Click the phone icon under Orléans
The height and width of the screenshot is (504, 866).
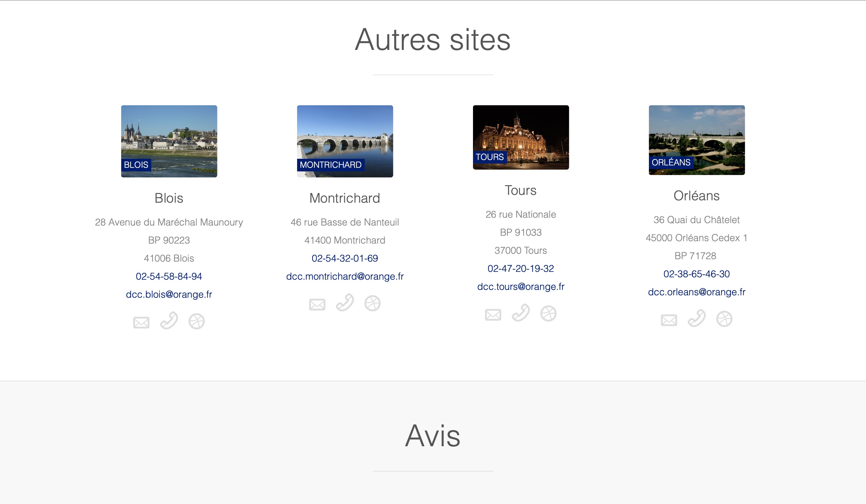697,318
